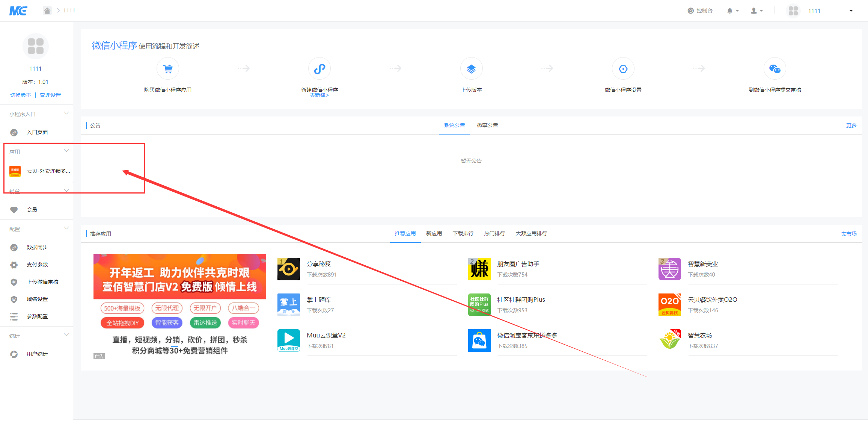Viewport: 868px width, 425px height.
Task: Click 去市场 link
Action: 848,234
